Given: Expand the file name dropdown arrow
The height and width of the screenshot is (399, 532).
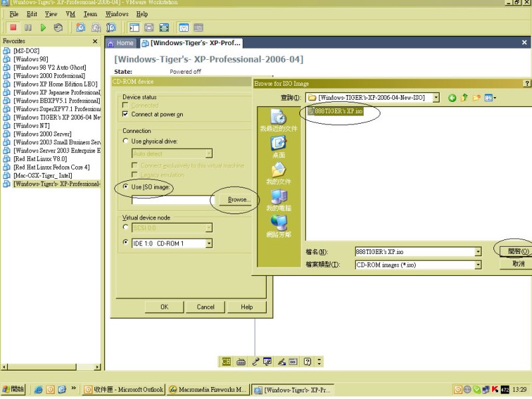Looking at the screenshot, I should pyautogui.click(x=477, y=252).
